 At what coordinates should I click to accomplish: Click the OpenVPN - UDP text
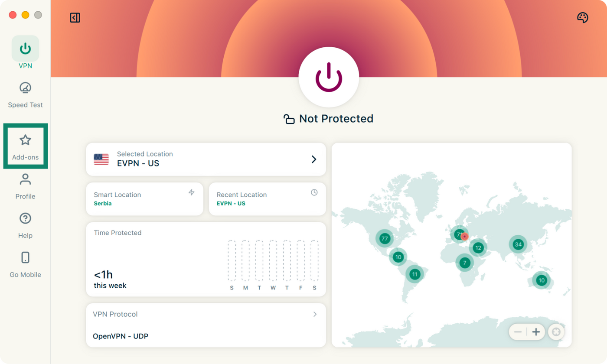click(x=121, y=336)
